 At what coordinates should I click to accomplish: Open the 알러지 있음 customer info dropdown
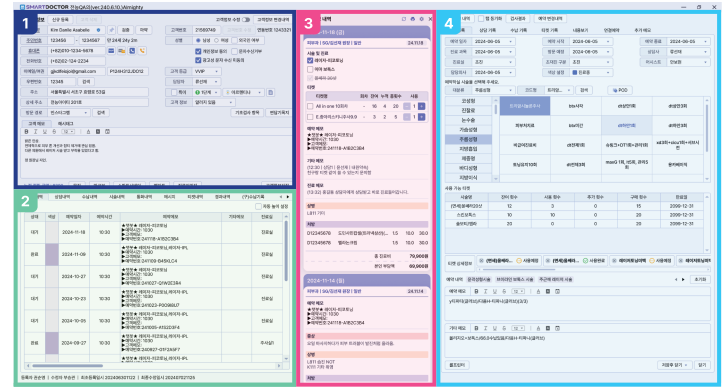[x=213, y=102]
